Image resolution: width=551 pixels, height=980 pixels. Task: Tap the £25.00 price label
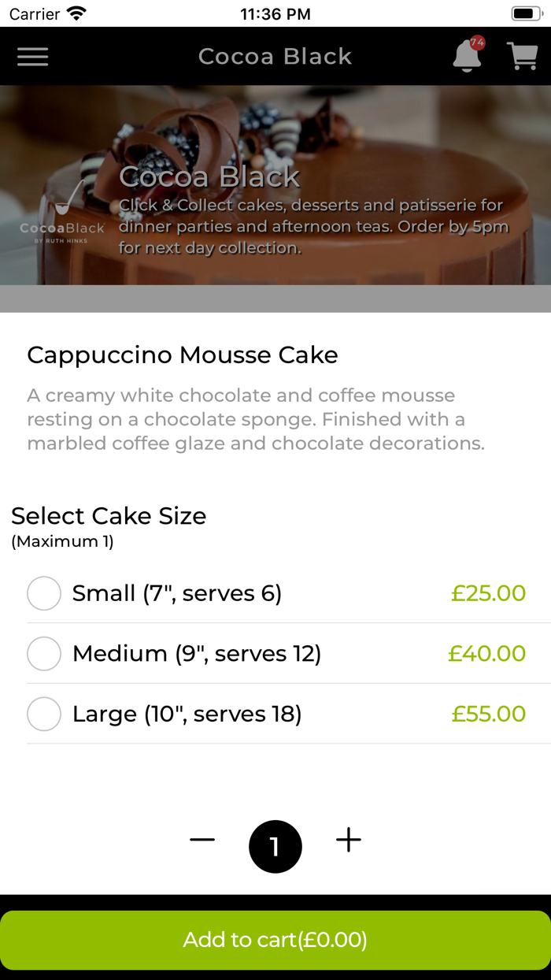[x=488, y=593]
